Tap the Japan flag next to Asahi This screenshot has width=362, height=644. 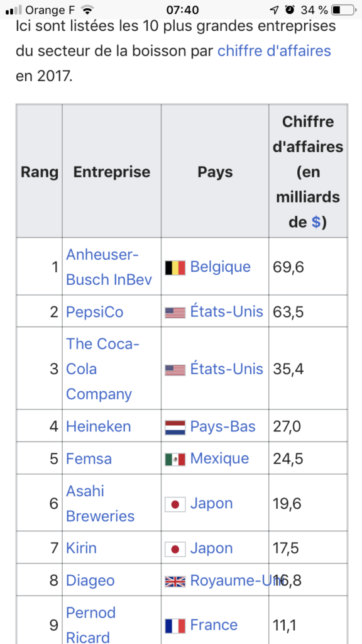coord(175,504)
